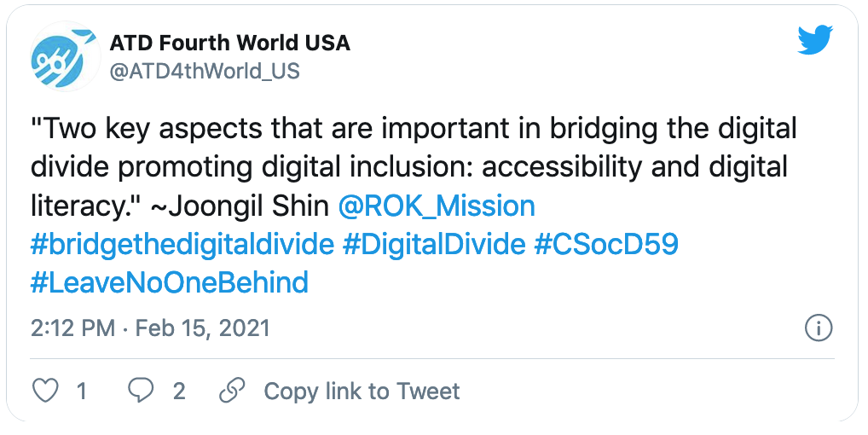868x435 pixels.
Task: Open hashtag #LeaveNoOneBehind
Action: [170, 282]
